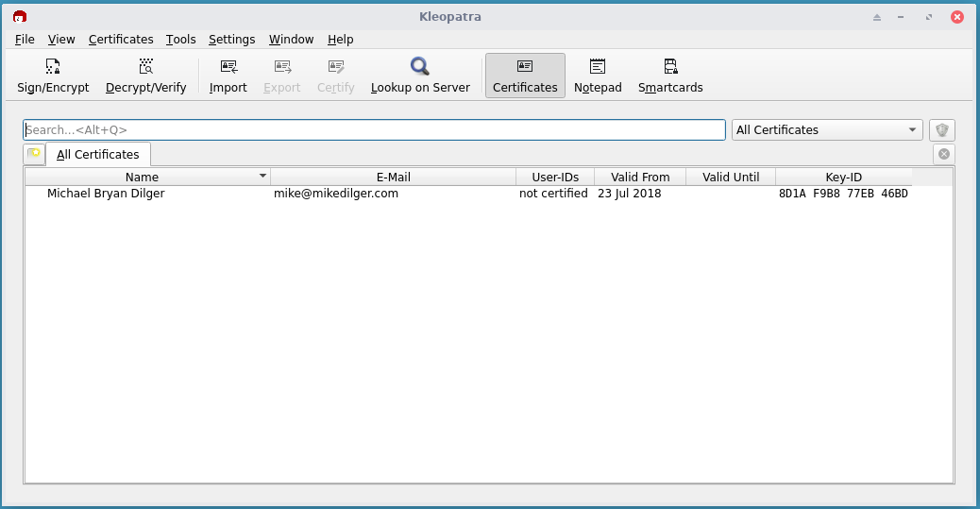Open the View menu

coord(61,40)
